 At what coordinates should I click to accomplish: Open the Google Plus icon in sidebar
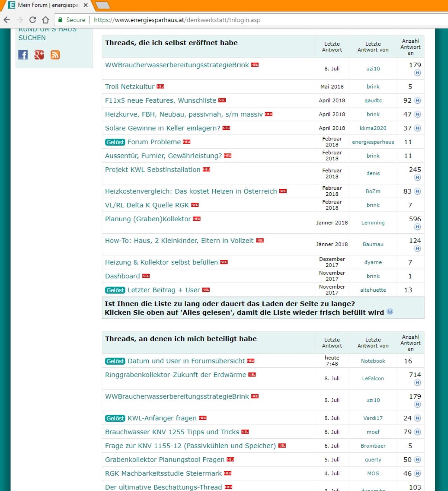coord(39,55)
